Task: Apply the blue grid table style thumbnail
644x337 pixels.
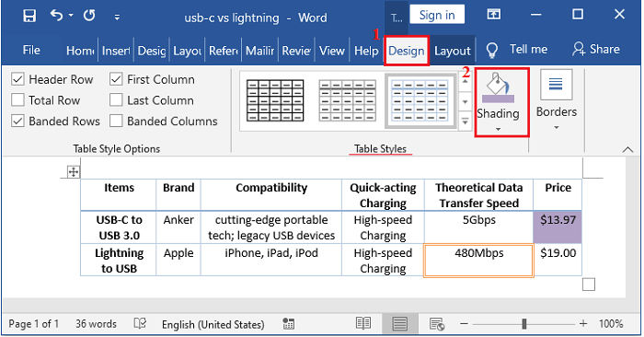Action: point(420,100)
